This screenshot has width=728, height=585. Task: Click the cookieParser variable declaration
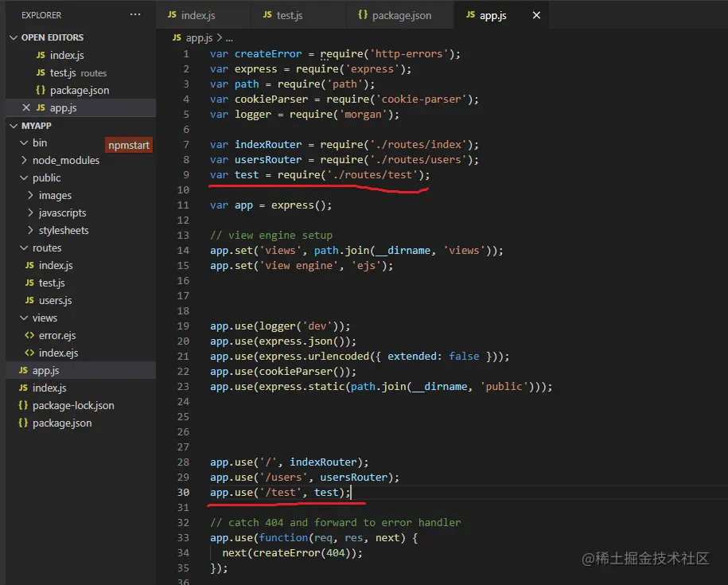tap(271, 99)
